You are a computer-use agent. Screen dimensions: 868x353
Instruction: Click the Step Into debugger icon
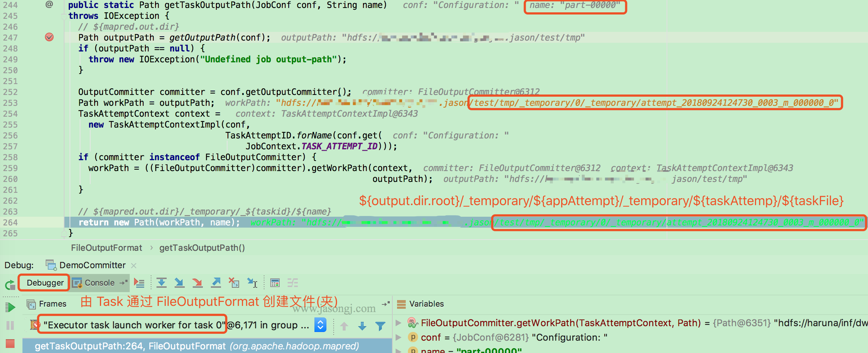click(x=179, y=283)
